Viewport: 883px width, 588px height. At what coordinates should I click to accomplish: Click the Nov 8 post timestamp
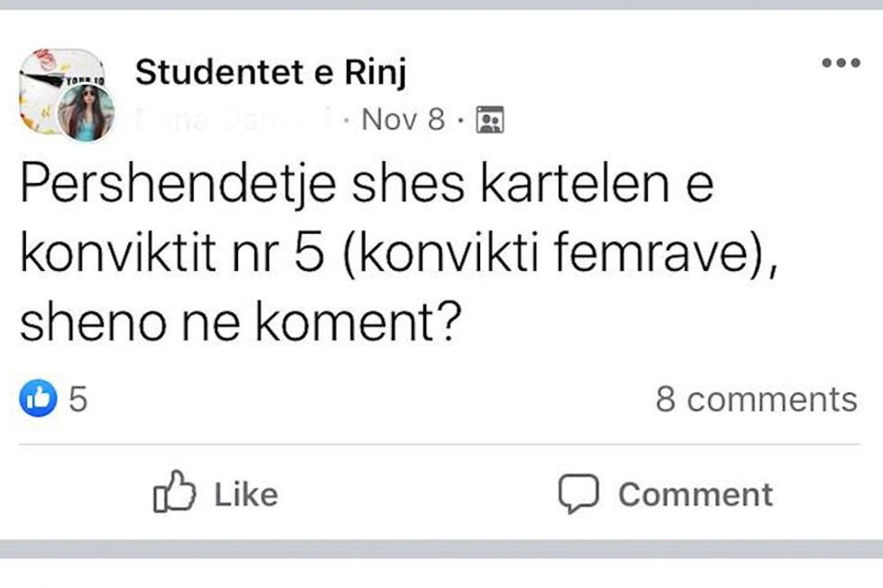(x=403, y=120)
